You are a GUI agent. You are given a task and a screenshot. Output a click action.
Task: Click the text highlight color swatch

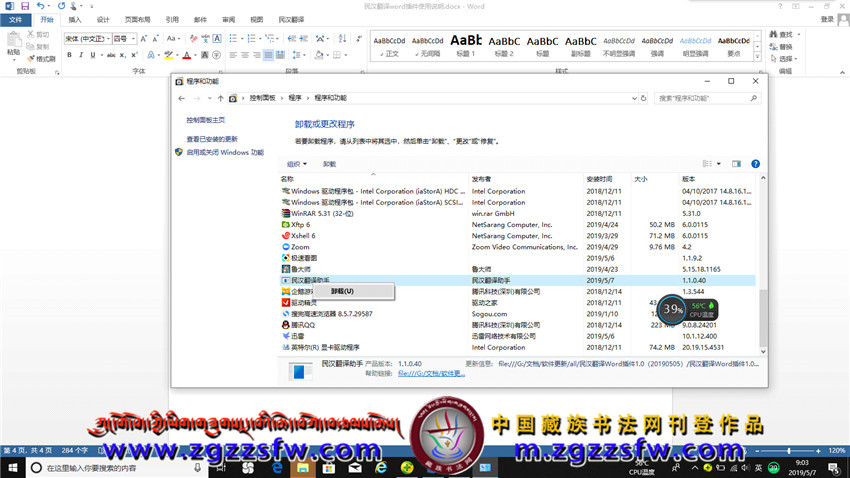coord(169,55)
